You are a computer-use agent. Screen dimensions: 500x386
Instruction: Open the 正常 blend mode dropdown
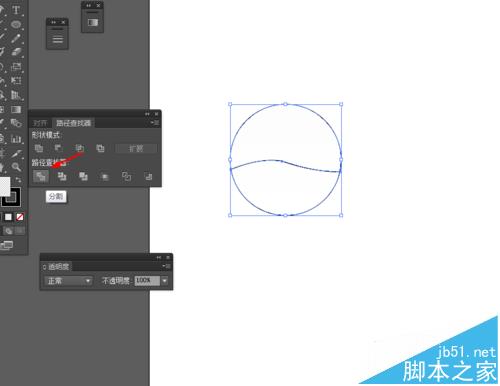click(x=68, y=281)
